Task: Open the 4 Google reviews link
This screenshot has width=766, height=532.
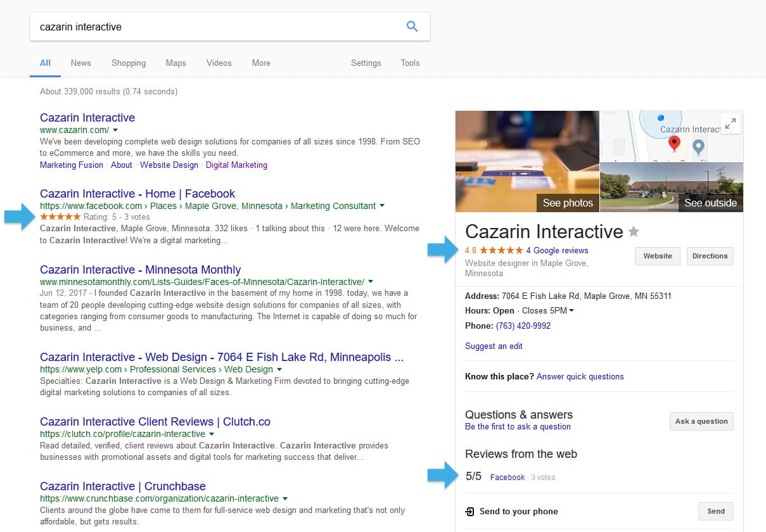Action: click(557, 250)
